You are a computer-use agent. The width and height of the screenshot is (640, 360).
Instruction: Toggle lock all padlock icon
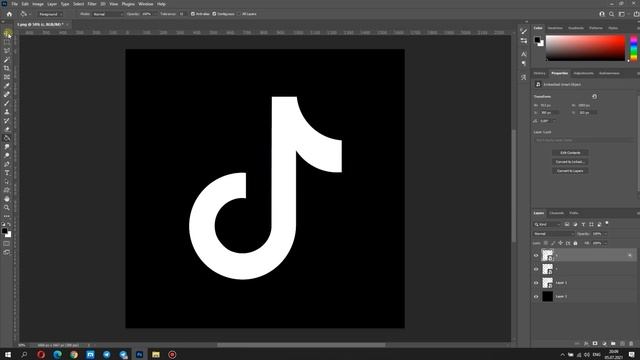click(x=576, y=243)
